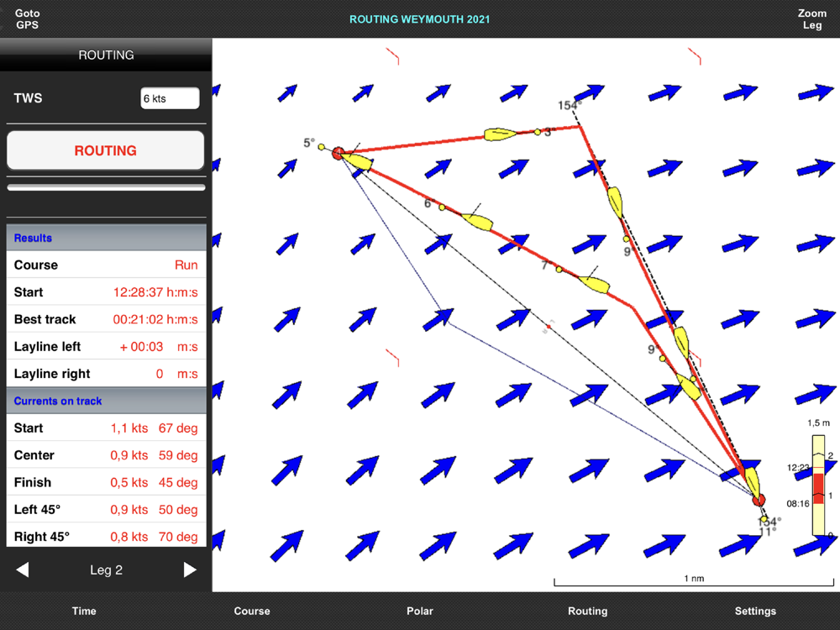Viewport: 840px width, 630px height.
Task: Click the tide height gauge bar
Action: point(818,485)
